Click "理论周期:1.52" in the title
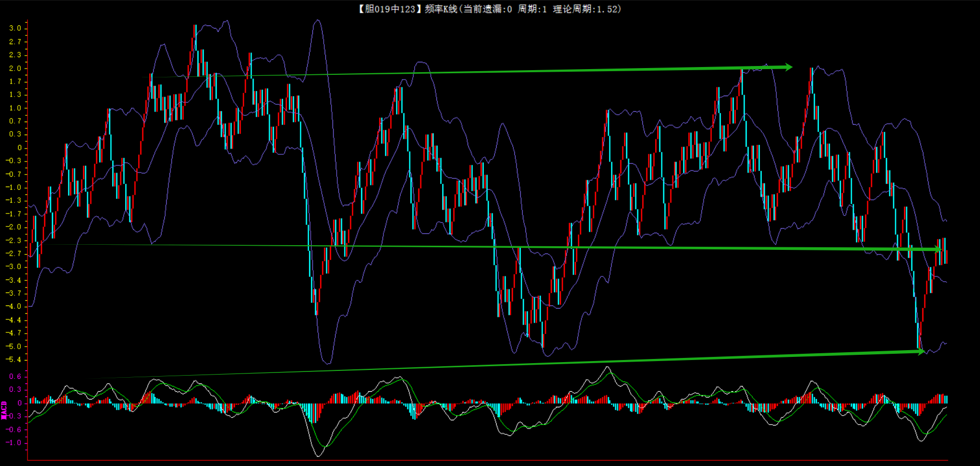 pyautogui.click(x=586, y=9)
